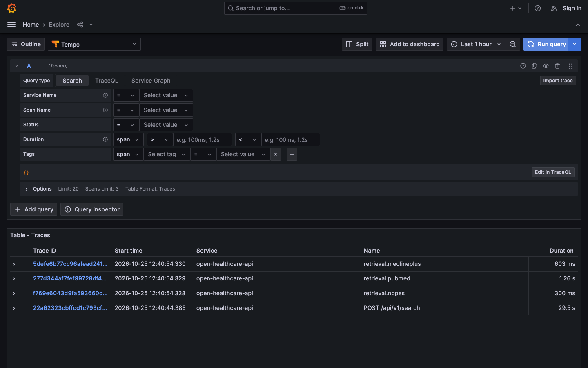Expand the Options section

(27, 189)
